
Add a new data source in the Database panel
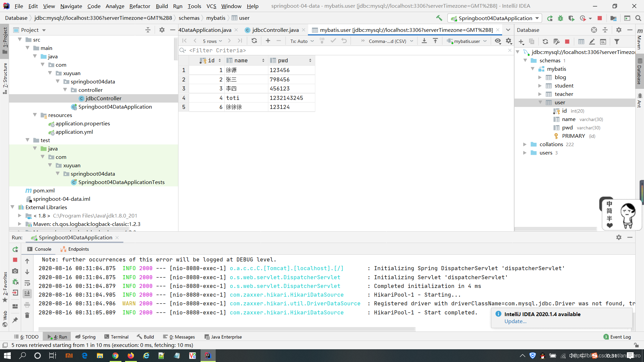point(521,42)
